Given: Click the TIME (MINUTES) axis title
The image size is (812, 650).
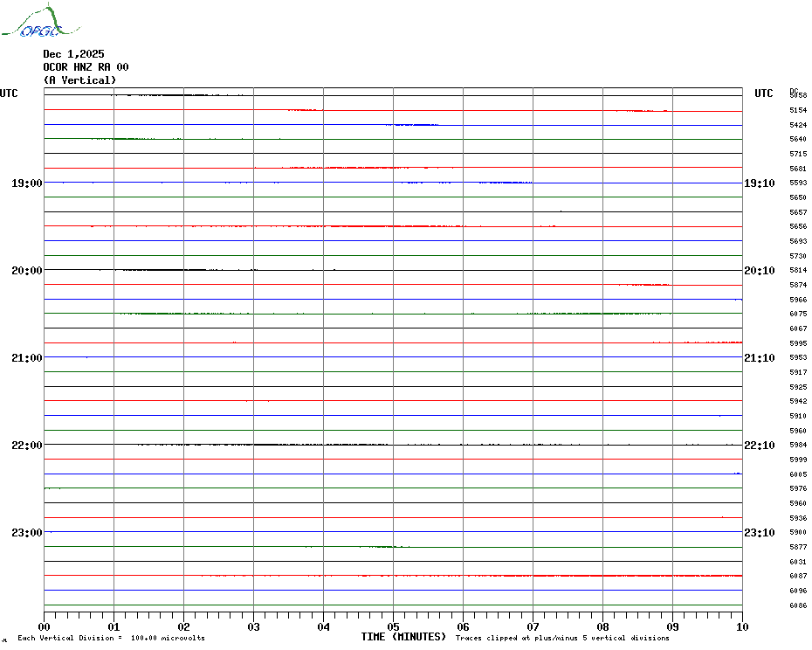Looking at the screenshot, I should 403,637.
